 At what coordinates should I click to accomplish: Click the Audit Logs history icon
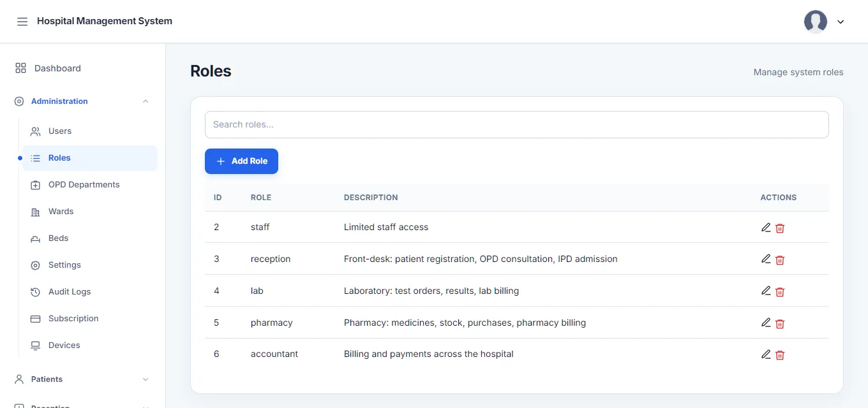pyautogui.click(x=36, y=292)
